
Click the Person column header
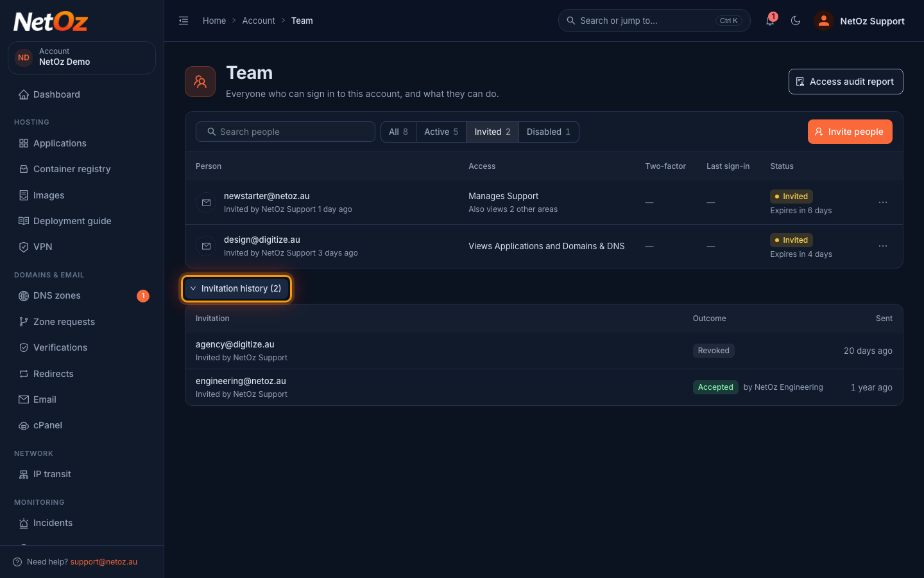pos(209,166)
